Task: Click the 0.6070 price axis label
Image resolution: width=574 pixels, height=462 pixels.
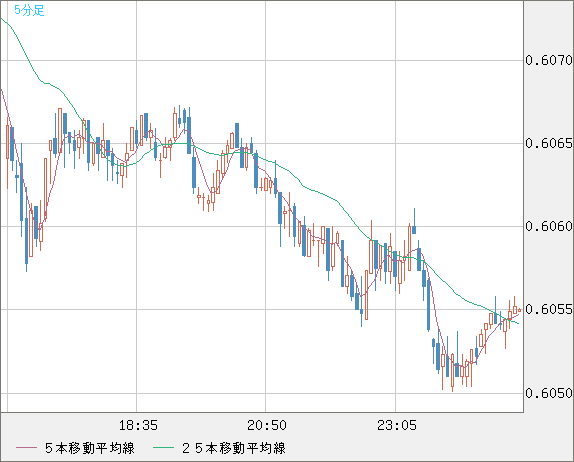Action: (x=549, y=60)
